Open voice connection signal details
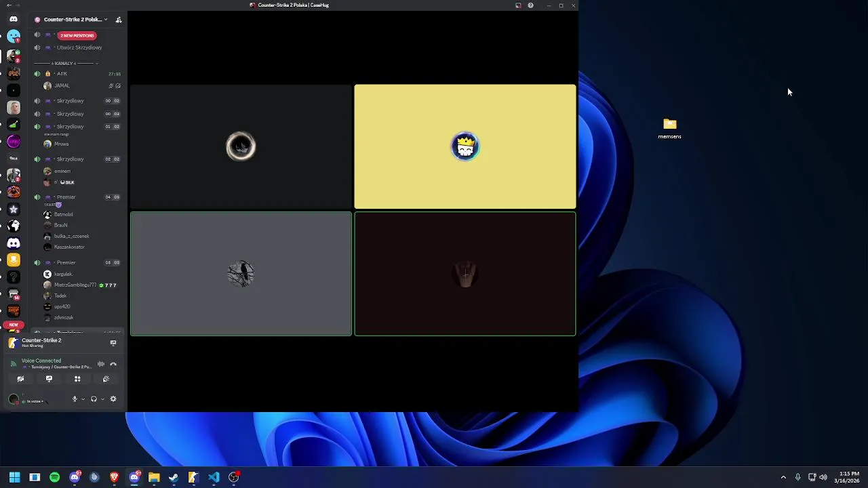The image size is (868, 488). point(13,364)
